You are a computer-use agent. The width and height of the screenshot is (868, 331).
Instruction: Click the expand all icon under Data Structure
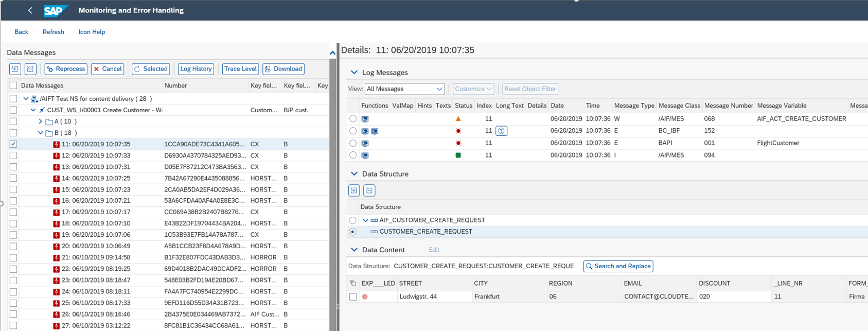pyautogui.click(x=354, y=190)
